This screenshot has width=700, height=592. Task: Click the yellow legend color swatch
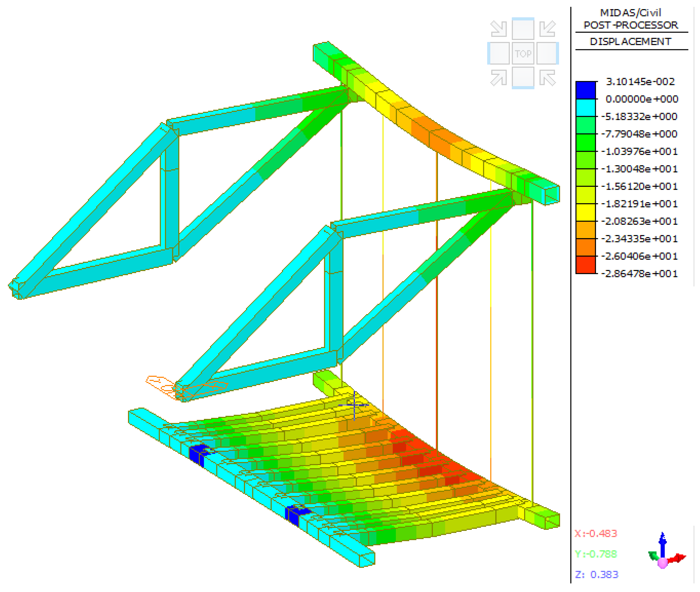(x=585, y=212)
